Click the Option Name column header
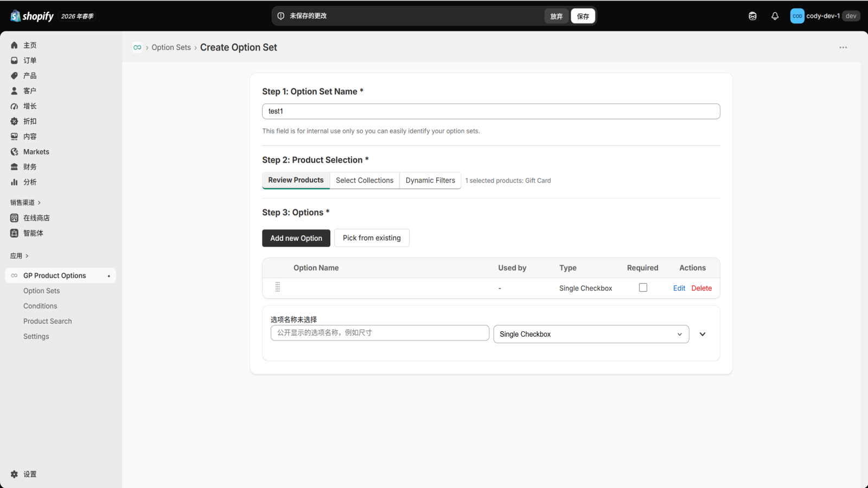The image size is (868, 488). pyautogui.click(x=316, y=268)
